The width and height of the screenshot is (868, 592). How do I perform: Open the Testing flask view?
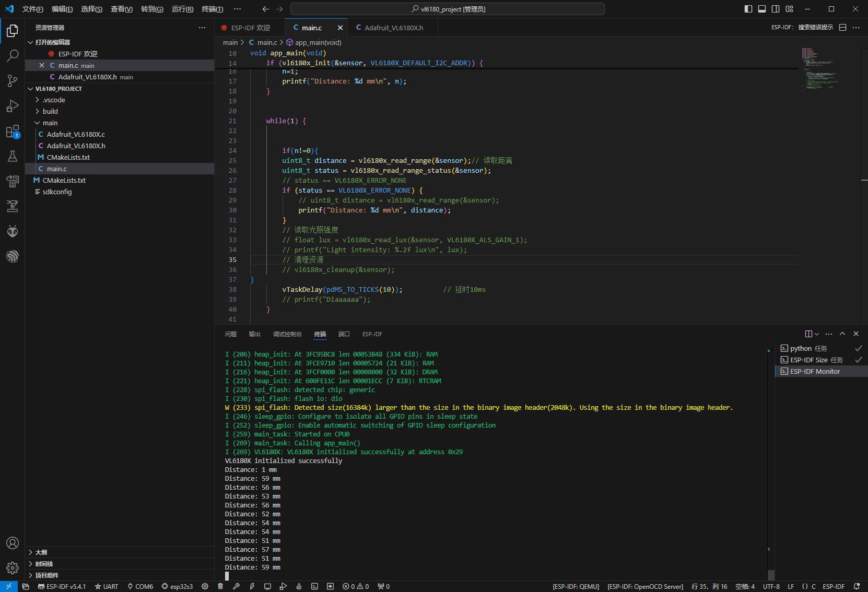[x=13, y=156]
